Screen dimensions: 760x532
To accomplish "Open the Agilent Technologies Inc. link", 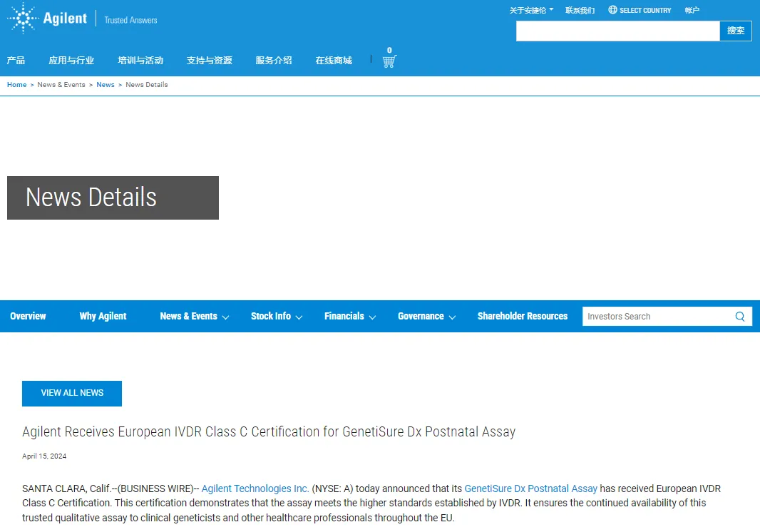I will 255,488.
